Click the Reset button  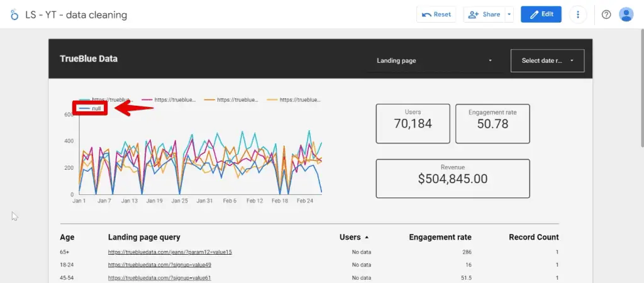pos(436,14)
